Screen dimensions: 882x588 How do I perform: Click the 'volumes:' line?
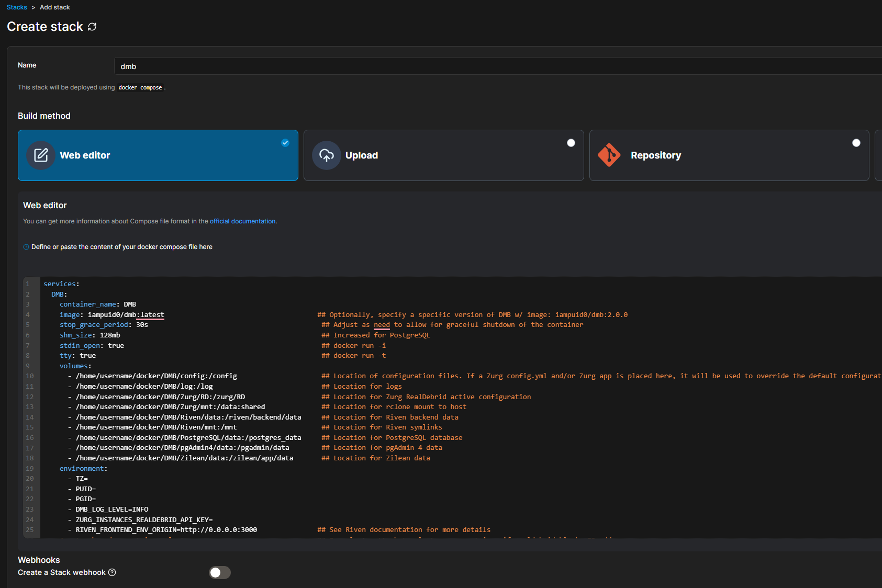pos(75,366)
